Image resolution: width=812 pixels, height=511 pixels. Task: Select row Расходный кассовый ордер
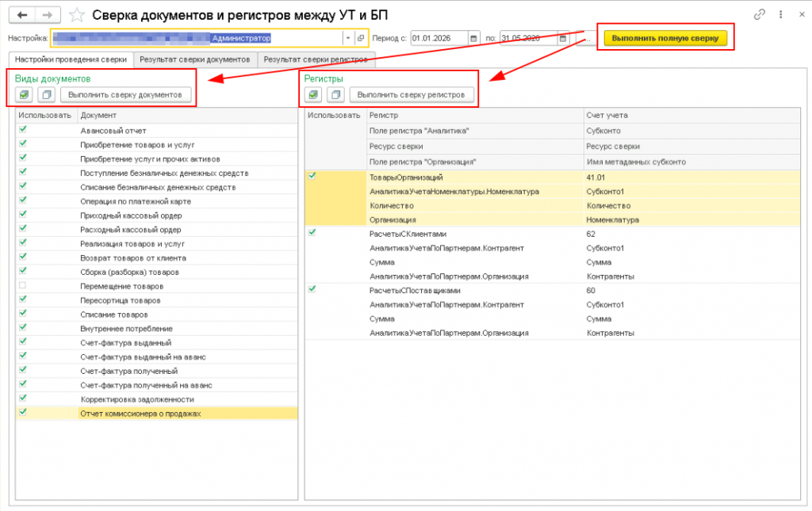click(x=156, y=230)
